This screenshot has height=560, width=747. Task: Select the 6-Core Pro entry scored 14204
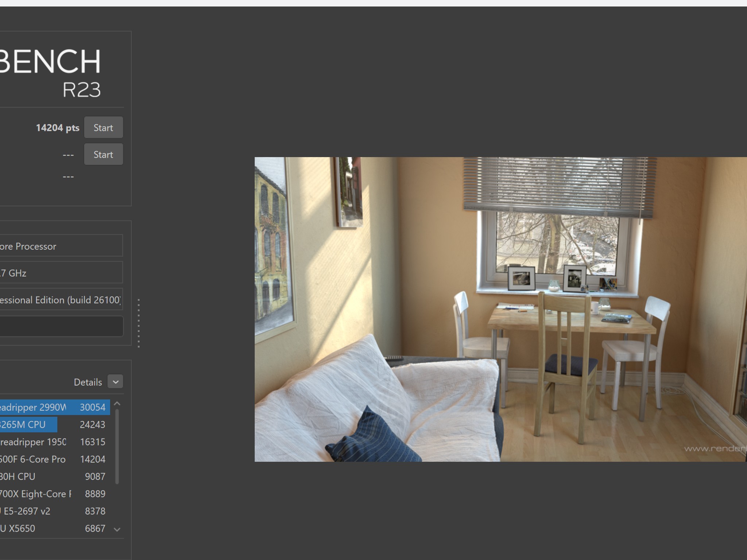point(55,459)
